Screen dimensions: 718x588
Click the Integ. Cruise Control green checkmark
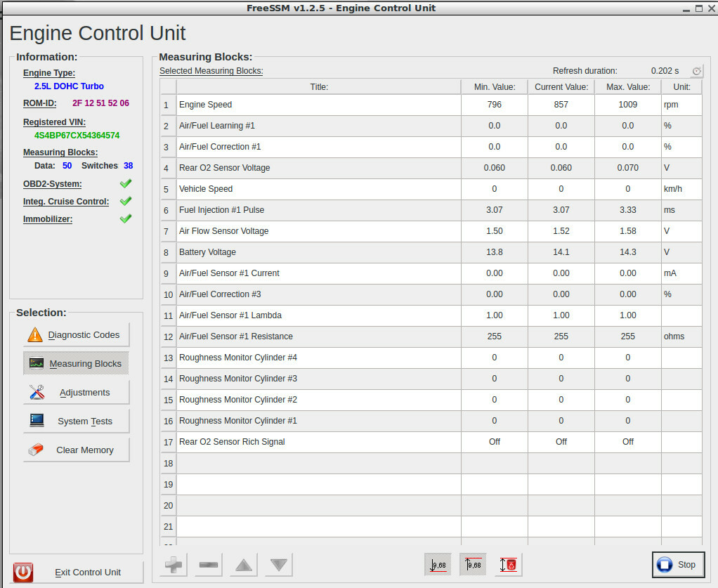(126, 201)
